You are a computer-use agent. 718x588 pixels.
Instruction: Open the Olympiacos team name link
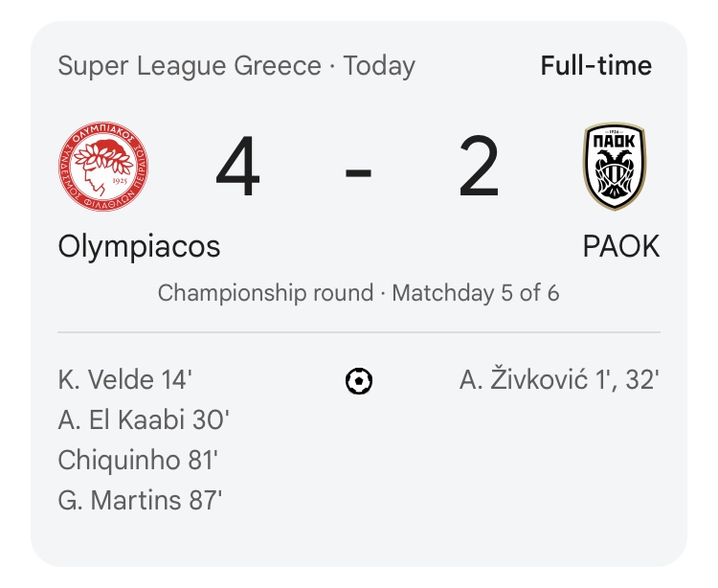click(x=139, y=246)
